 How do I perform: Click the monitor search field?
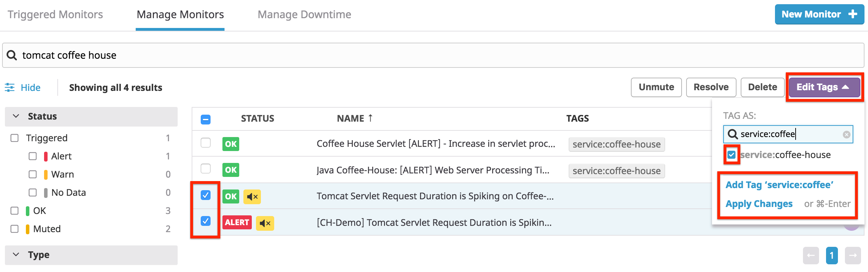(434, 55)
